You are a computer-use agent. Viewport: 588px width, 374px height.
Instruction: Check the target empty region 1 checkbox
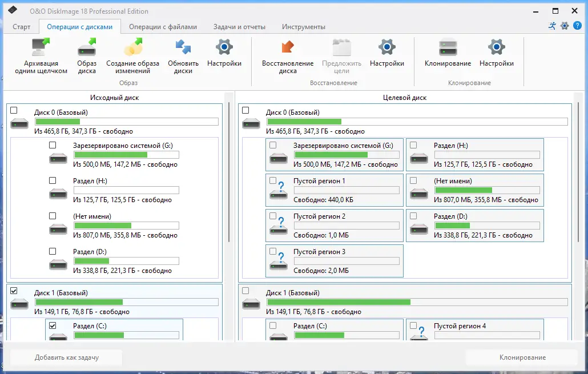(273, 180)
